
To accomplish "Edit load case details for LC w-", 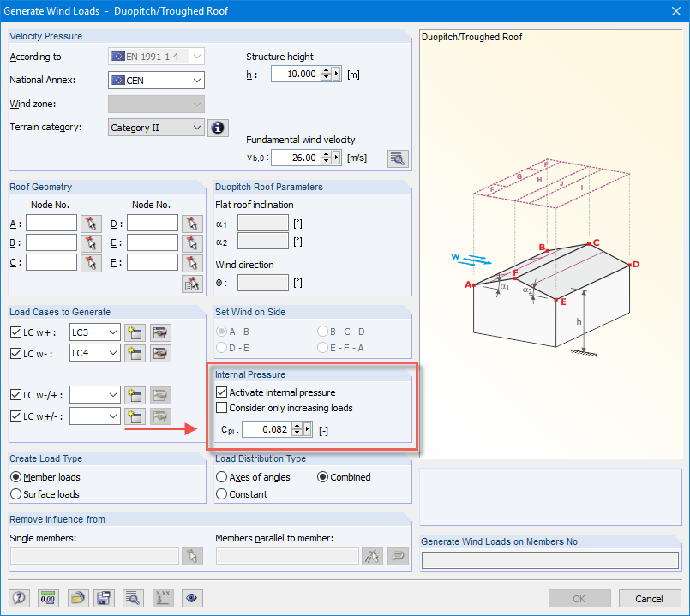I will (x=159, y=353).
